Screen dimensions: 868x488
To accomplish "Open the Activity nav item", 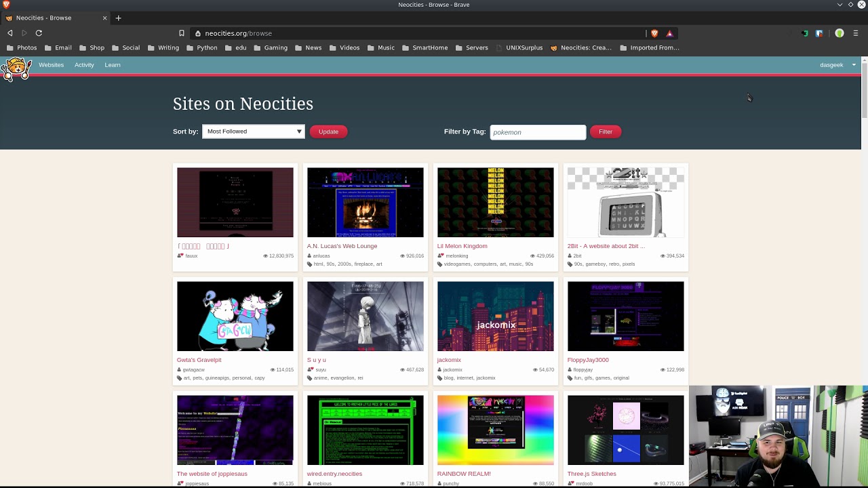I will (84, 65).
